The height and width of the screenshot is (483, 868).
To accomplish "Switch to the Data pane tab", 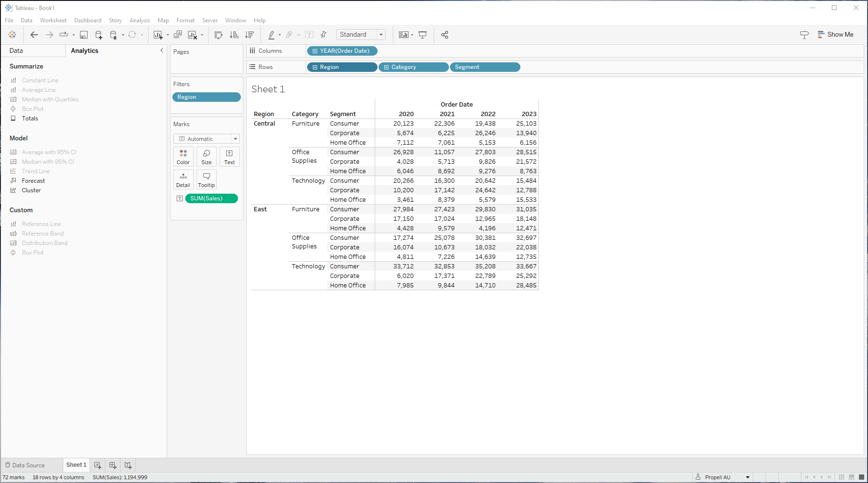I will coord(16,51).
